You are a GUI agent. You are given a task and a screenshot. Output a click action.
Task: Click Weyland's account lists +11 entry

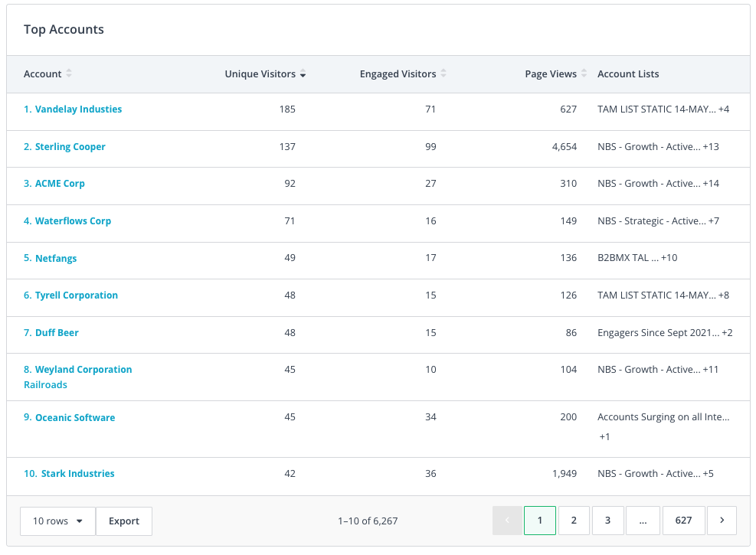(x=658, y=370)
